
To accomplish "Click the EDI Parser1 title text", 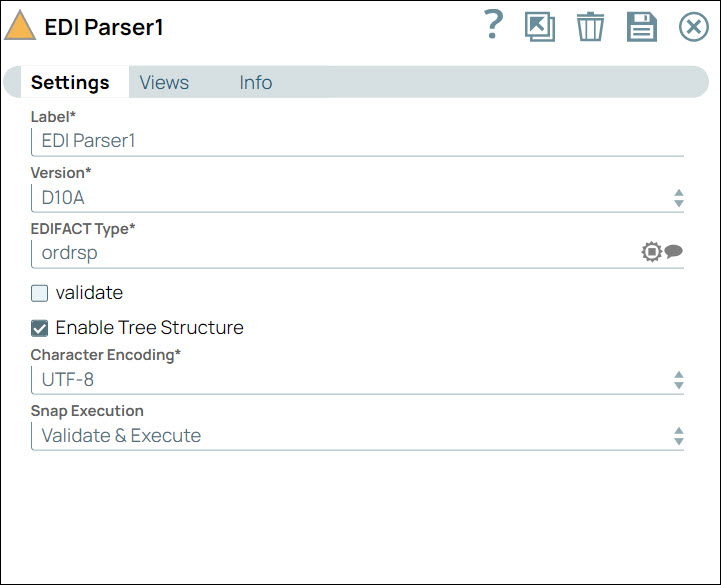I will (104, 27).
